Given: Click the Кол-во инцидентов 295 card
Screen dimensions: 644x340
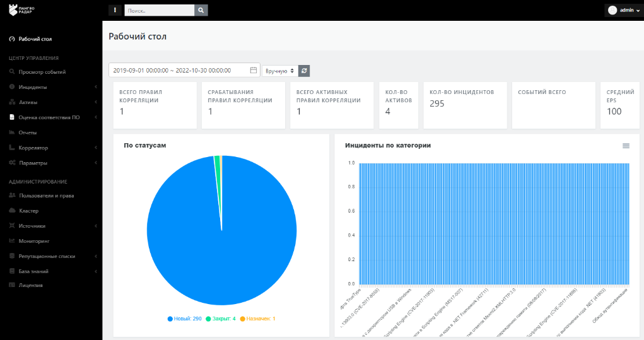Looking at the screenshot, I should (465, 105).
